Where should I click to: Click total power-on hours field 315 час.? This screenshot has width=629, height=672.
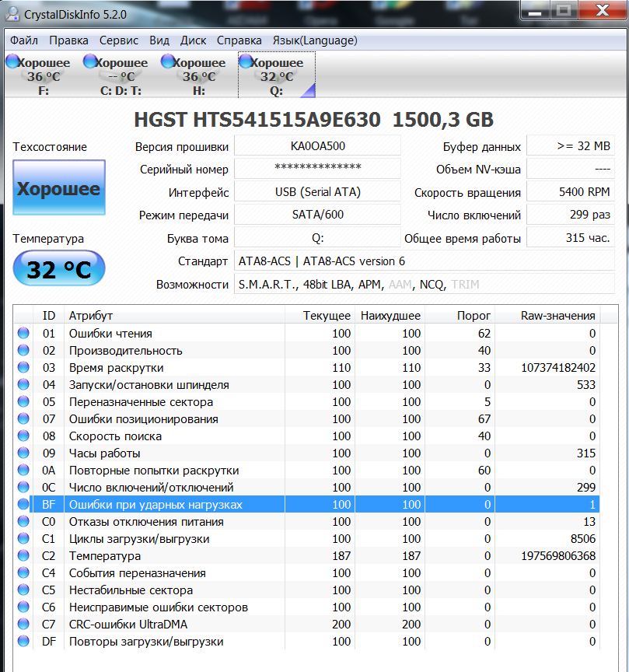[571, 238]
